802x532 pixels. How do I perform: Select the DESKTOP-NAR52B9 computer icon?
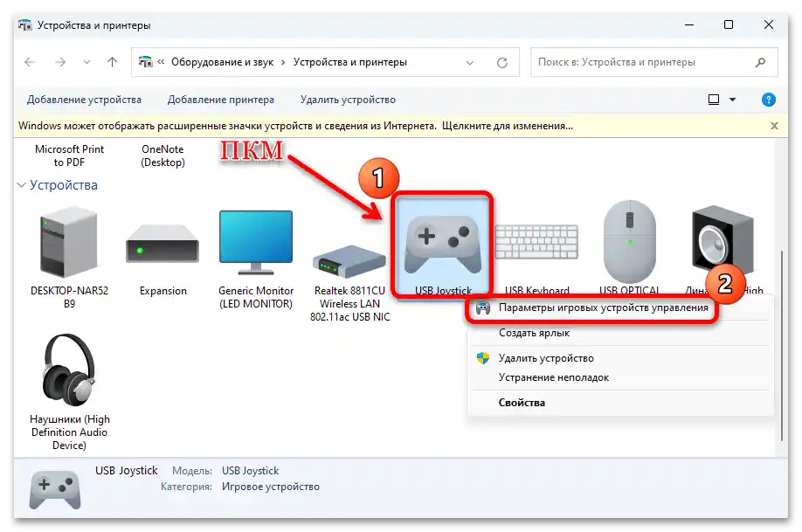coord(68,240)
